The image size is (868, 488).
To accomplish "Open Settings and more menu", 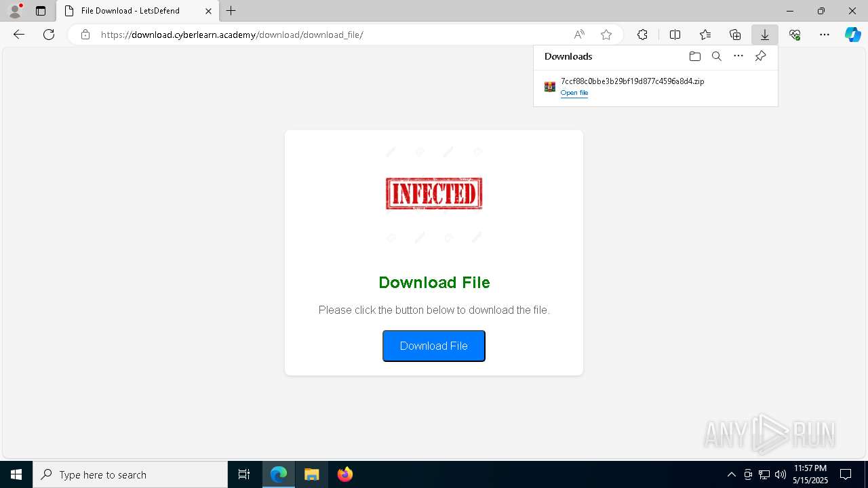I will 825,35.
